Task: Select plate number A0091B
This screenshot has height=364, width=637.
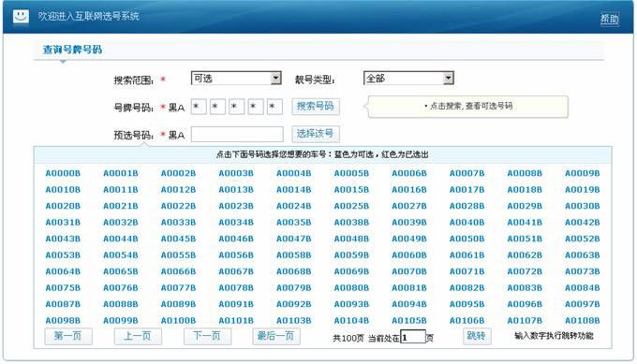Action: (x=236, y=304)
